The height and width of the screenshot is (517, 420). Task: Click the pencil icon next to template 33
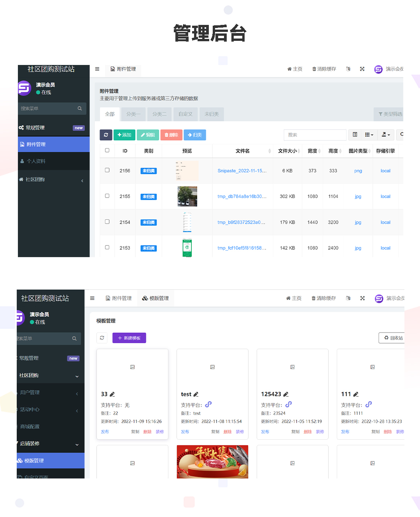[112, 394]
